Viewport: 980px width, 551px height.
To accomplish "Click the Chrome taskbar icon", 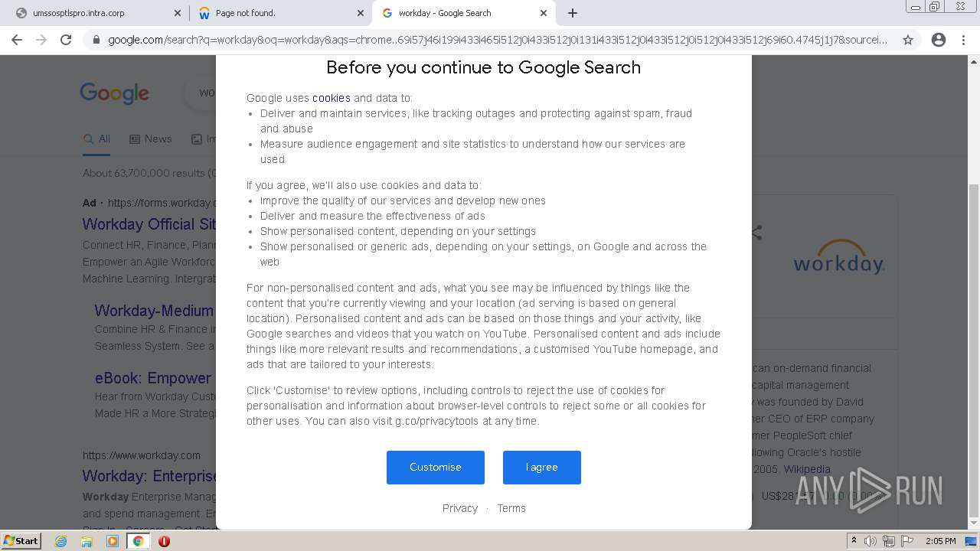I will [x=138, y=541].
